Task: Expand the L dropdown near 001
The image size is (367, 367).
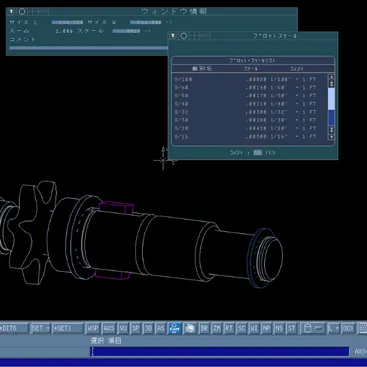Action: [333, 328]
